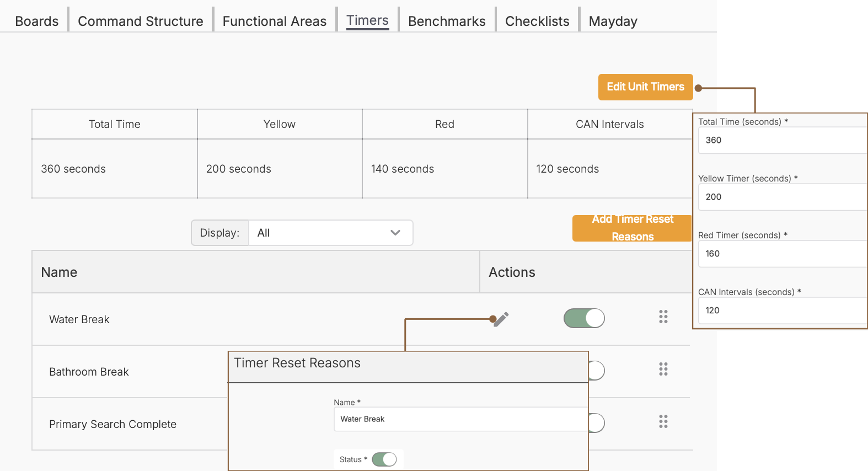Click the Edit Unit Timers button
The width and height of the screenshot is (868, 471).
point(646,87)
